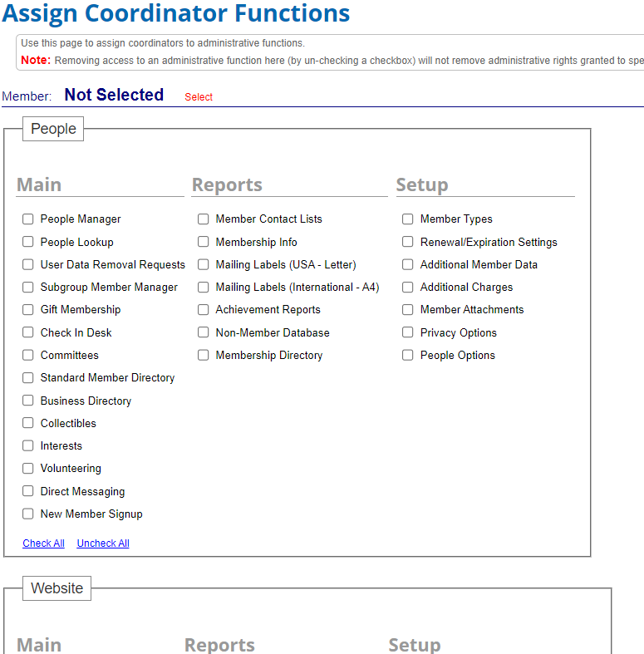Click the Uncheck All link
This screenshot has width=644, height=654.
(103, 543)
